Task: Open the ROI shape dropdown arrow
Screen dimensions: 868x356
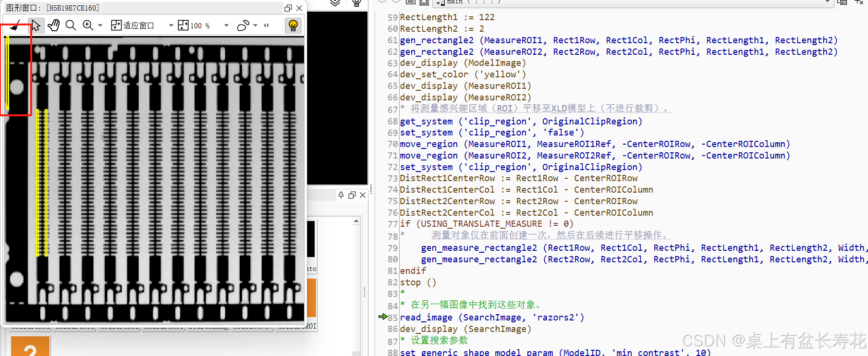Action: click(256, 25)
